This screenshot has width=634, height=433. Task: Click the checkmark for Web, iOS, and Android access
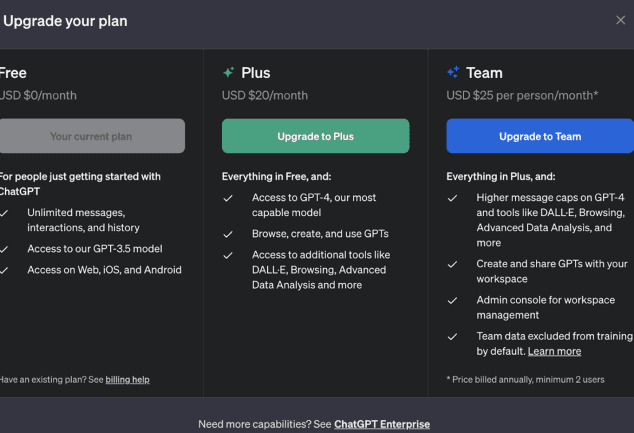point(5,270)
